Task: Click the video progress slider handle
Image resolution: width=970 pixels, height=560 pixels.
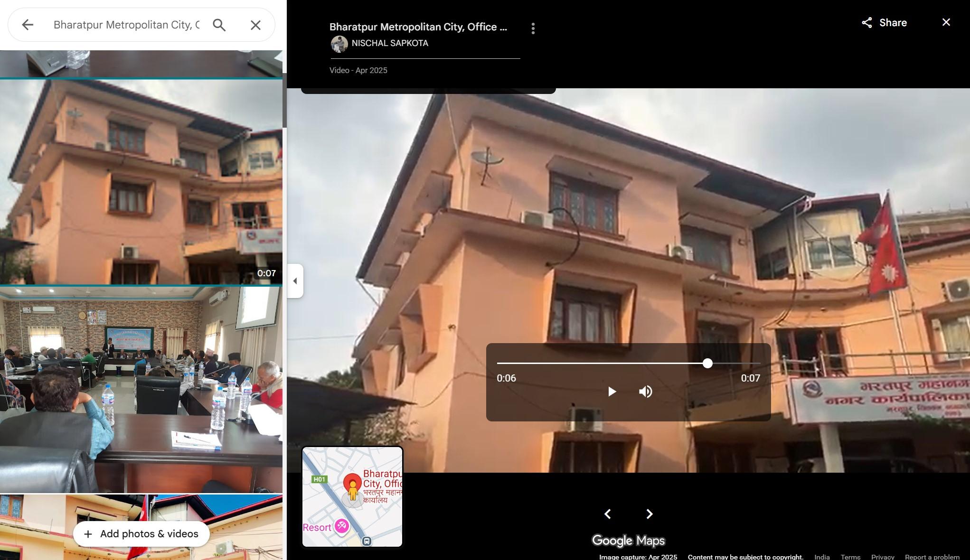Action: [707, 364]
